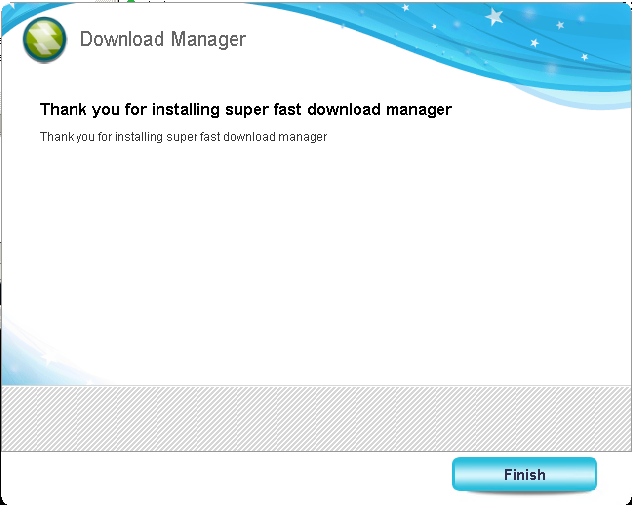Click the smaller thank-you message line
This screenshot has width=632, height=505.
(183, 136)
